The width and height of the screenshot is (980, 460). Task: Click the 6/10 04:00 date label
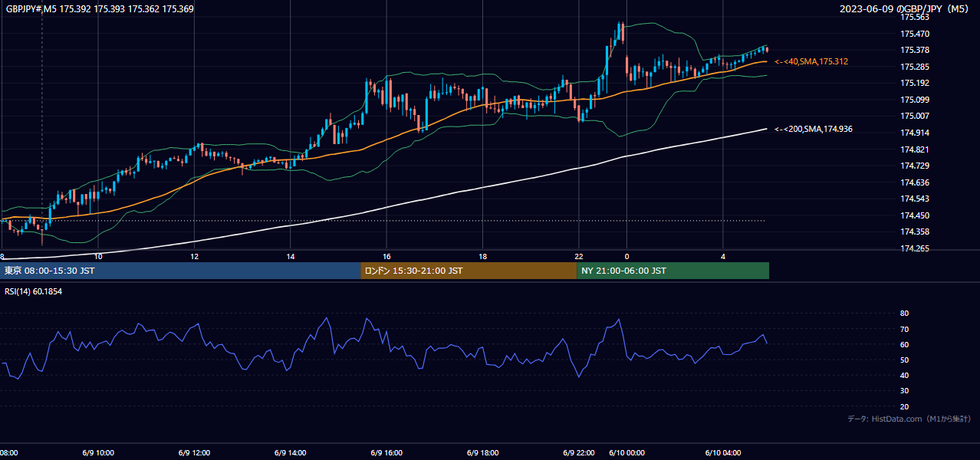pos(723,453)
